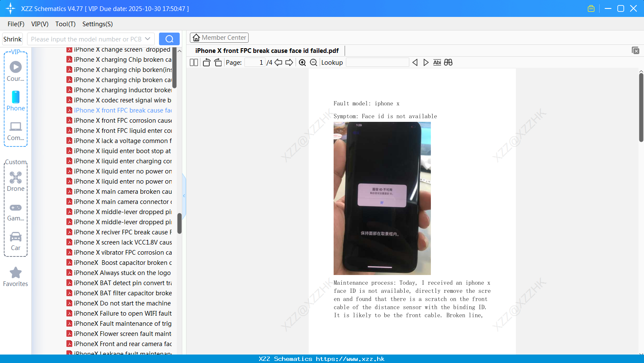Find next lookup match
The width and height of the screenshot is (644, 363).
click(426, 62)
